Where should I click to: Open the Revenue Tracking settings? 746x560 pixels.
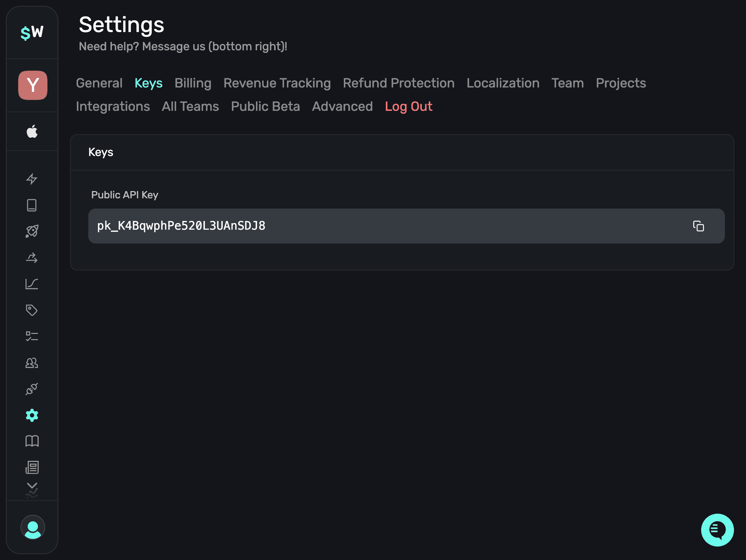[x=277, y=83]
